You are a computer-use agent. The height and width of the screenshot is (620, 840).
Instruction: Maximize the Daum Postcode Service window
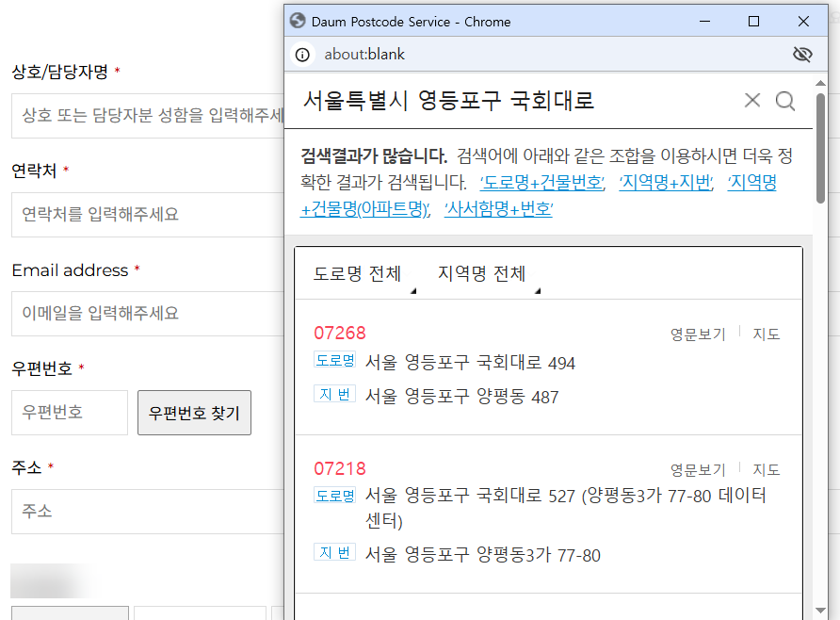pos(753,22)
